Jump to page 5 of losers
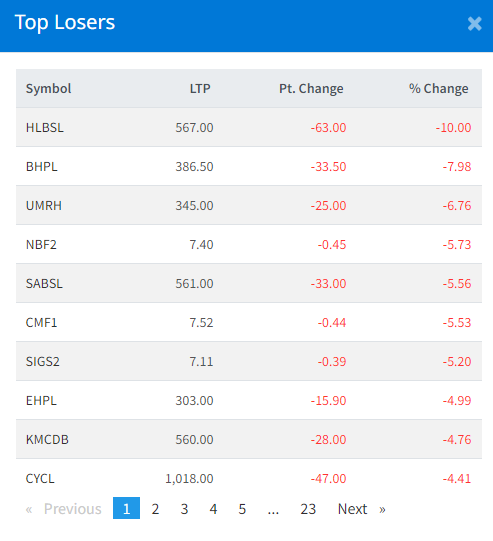This screenshot has height=541, width=493. point(242,509)
